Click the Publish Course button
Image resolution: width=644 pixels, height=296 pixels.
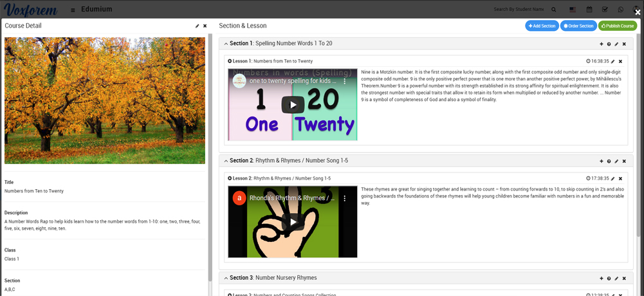click(x=617, y=26)
